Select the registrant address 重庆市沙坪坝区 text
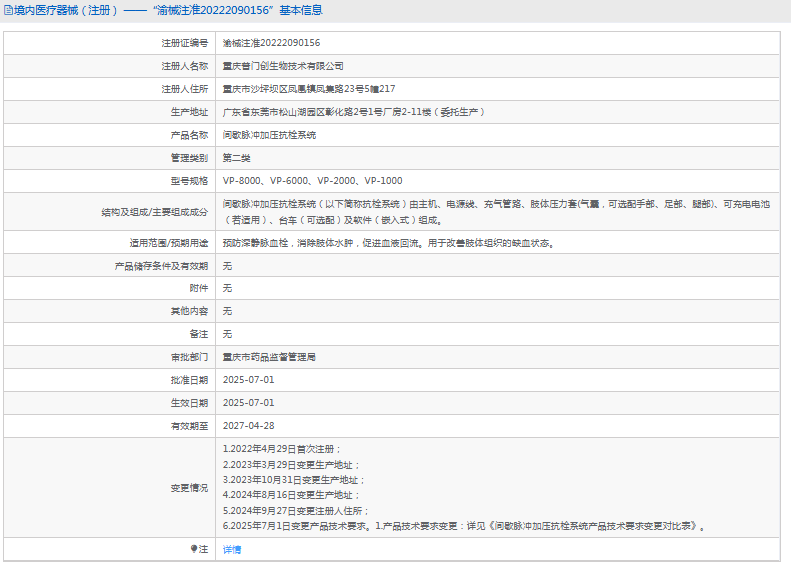Viewport: 791px width, 568px height. [x=309, y=89]
